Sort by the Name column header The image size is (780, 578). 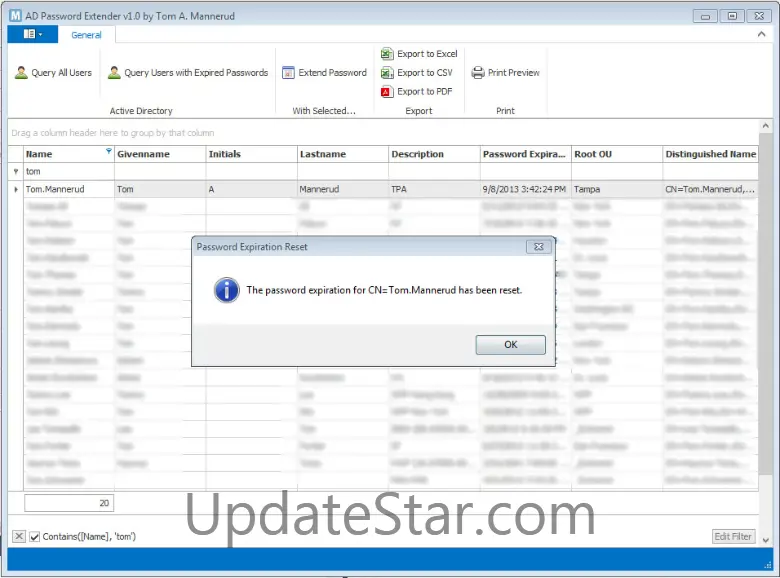click(69, 154)
